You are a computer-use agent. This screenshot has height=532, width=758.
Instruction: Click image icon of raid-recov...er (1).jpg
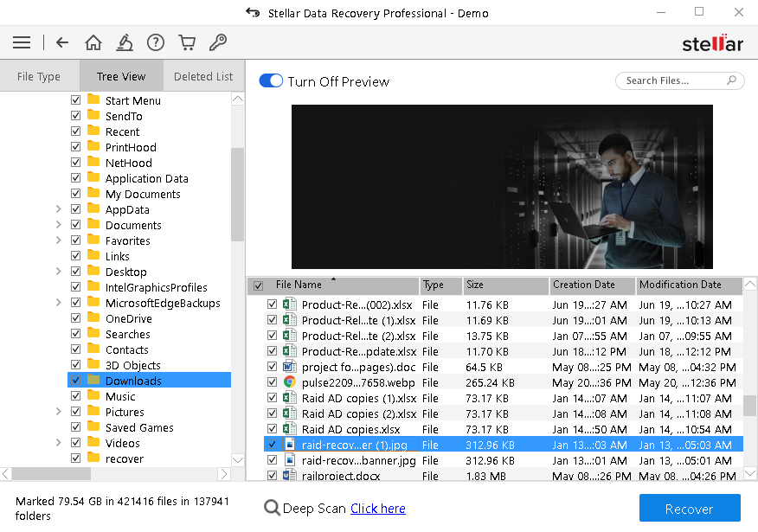point(290,445)
